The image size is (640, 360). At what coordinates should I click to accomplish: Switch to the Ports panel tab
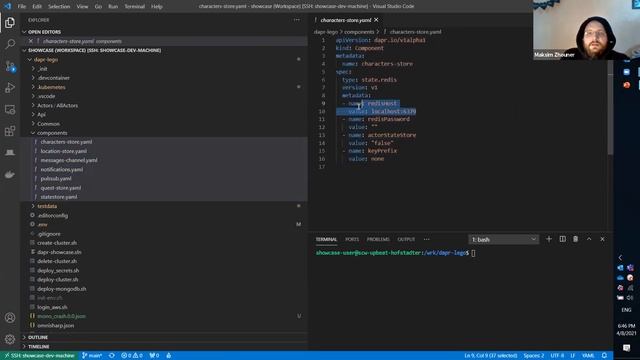[352, 240]
